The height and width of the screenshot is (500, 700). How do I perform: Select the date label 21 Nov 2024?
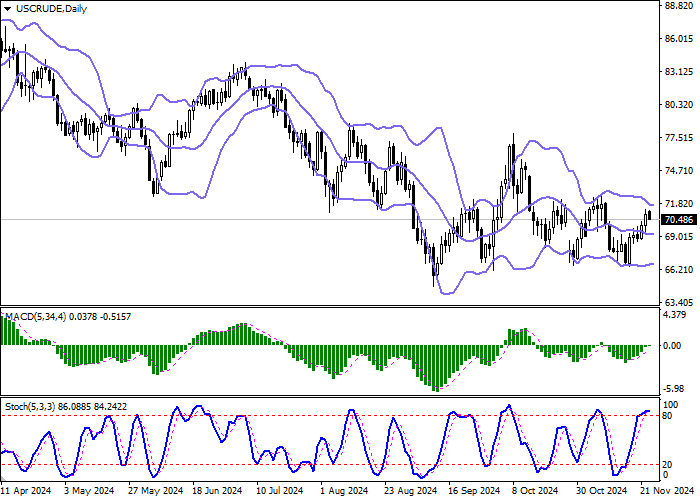[x=667, y=491]
